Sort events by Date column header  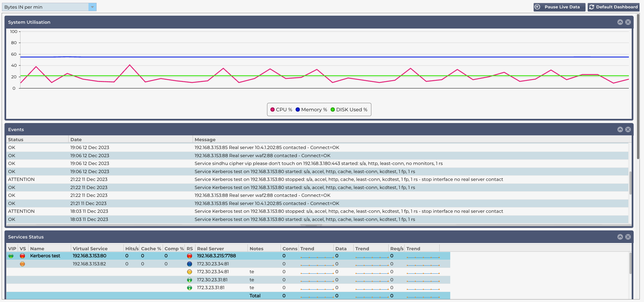pos(76,140)
